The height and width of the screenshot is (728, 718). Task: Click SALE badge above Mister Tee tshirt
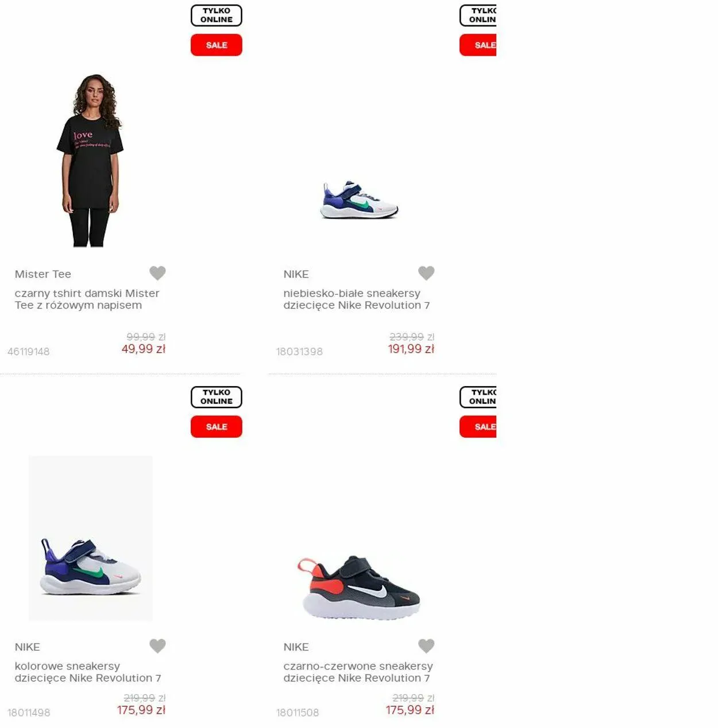point(217,45)
